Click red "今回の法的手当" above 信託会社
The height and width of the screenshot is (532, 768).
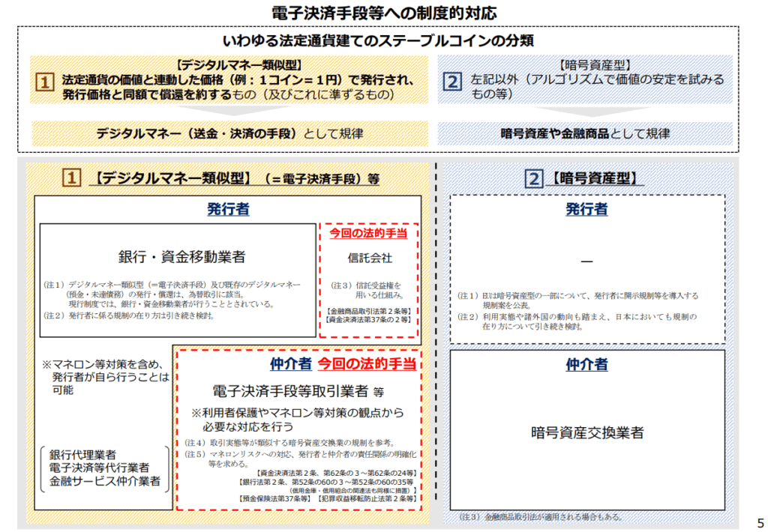pos(368,233)
